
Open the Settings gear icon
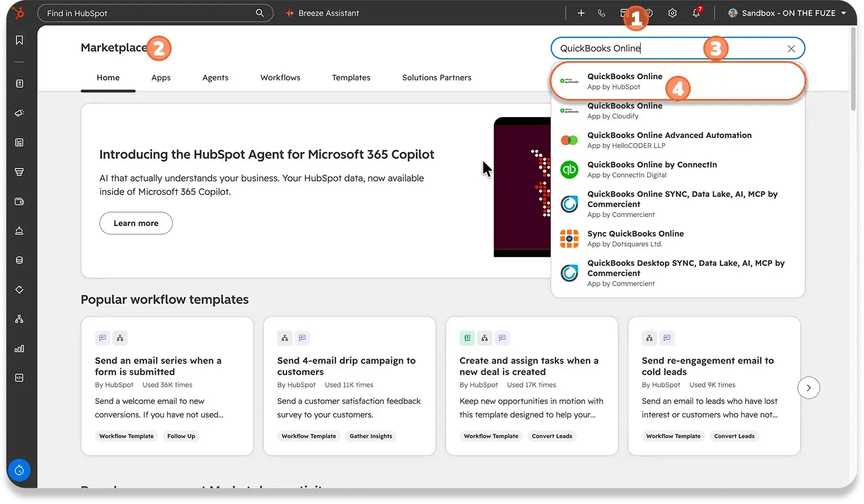(x=672, y=13)
